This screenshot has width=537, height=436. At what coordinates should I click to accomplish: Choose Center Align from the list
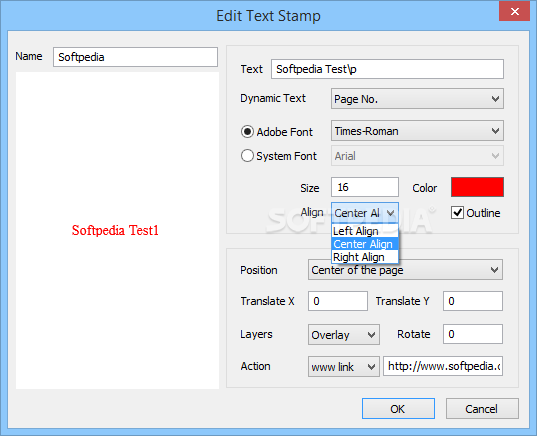point(365,244)
